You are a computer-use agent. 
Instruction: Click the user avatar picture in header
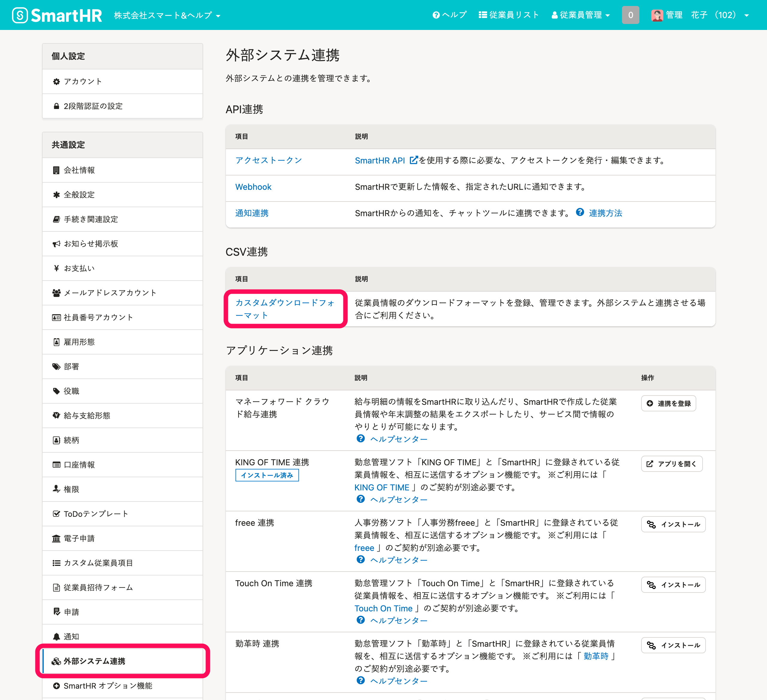pyautogui.click(x=657, y=15)
